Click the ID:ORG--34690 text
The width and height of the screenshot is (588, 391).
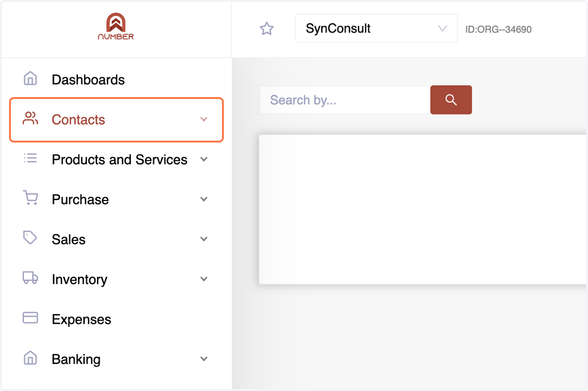498,29
